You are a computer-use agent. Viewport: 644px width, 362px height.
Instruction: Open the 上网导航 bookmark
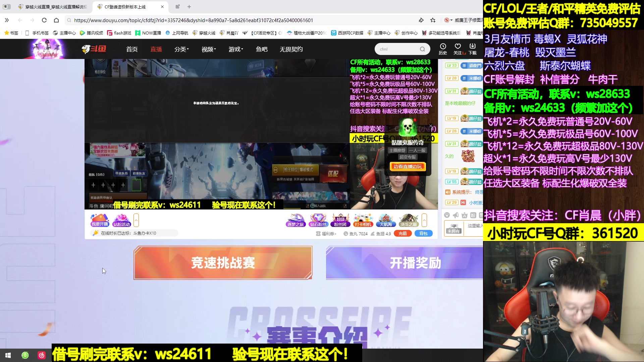tap(177, 33)
